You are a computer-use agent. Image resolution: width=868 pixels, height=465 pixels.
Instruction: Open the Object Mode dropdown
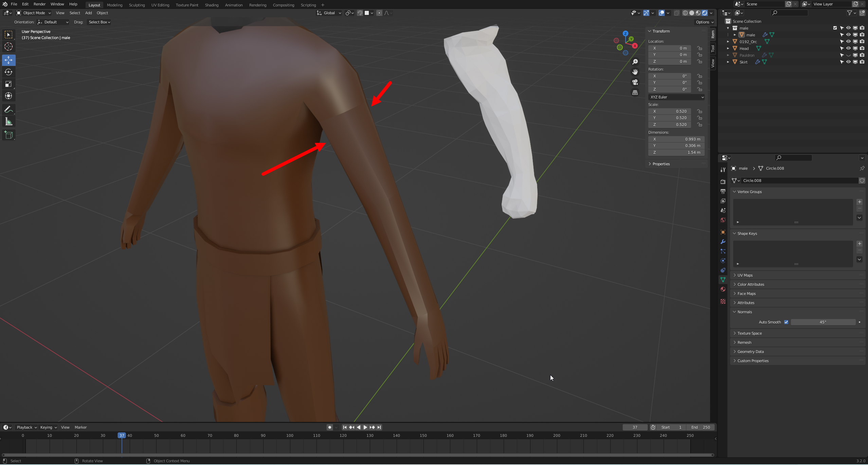pyautogui.click(x=34, y=13)
